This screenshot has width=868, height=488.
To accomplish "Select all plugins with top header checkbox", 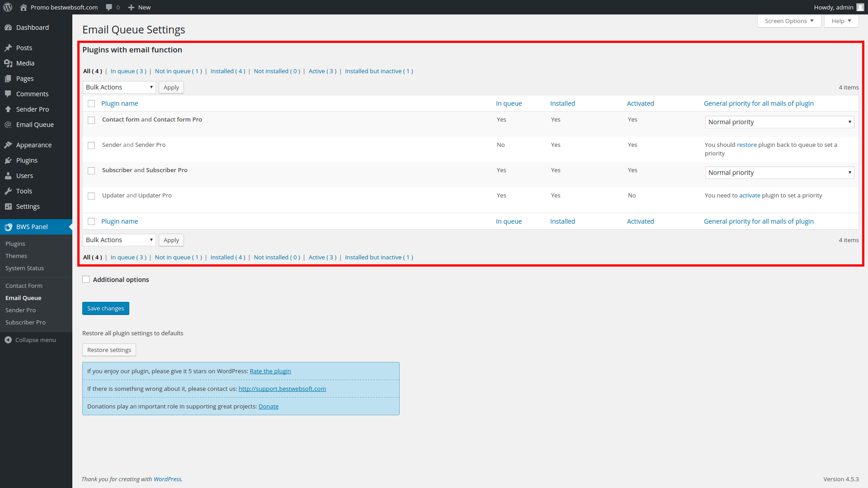I will (x=91, y=103).
